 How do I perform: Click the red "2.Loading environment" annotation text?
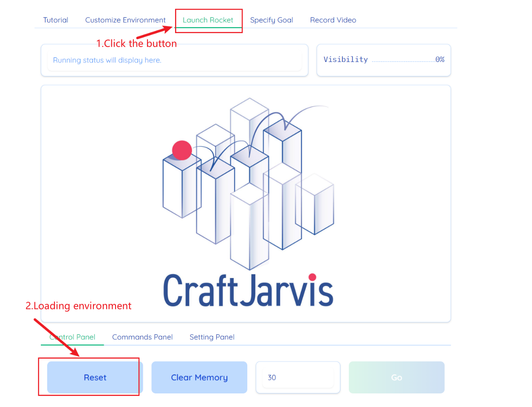pos(79,306)
